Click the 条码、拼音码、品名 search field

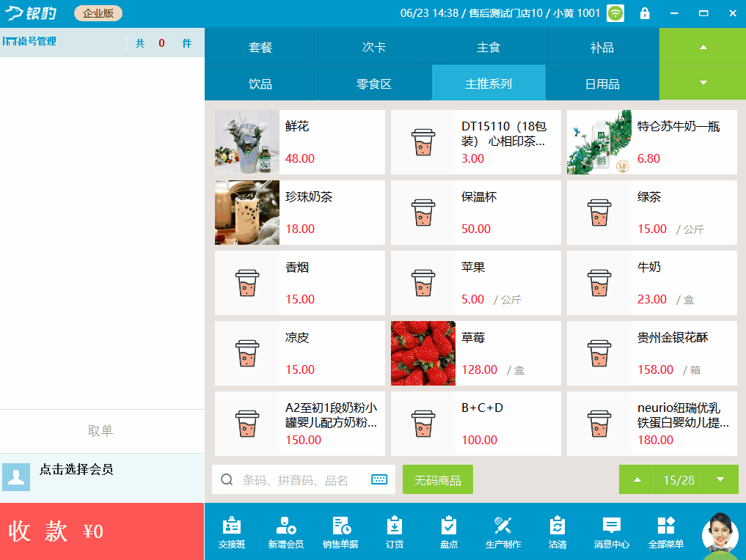[304, 479]
